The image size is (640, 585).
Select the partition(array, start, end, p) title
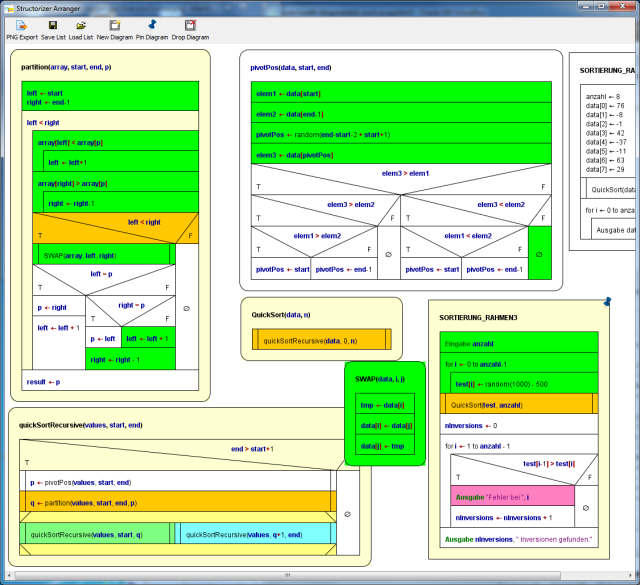(66, 67)
